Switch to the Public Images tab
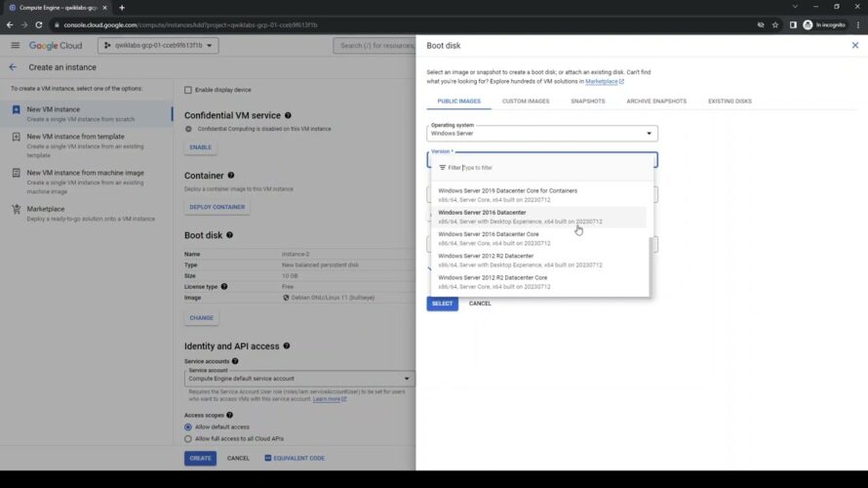The height and width of the screenshot is (488, 868). [x=459, y=102]
